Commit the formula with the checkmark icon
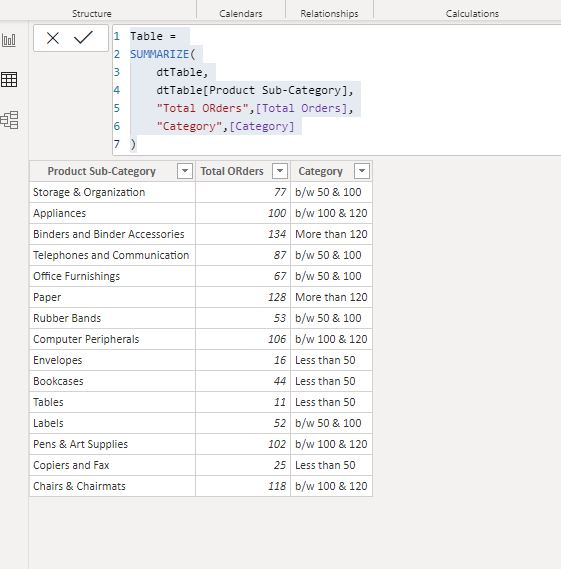Screen dimensions: 561x569 (83, 37)
